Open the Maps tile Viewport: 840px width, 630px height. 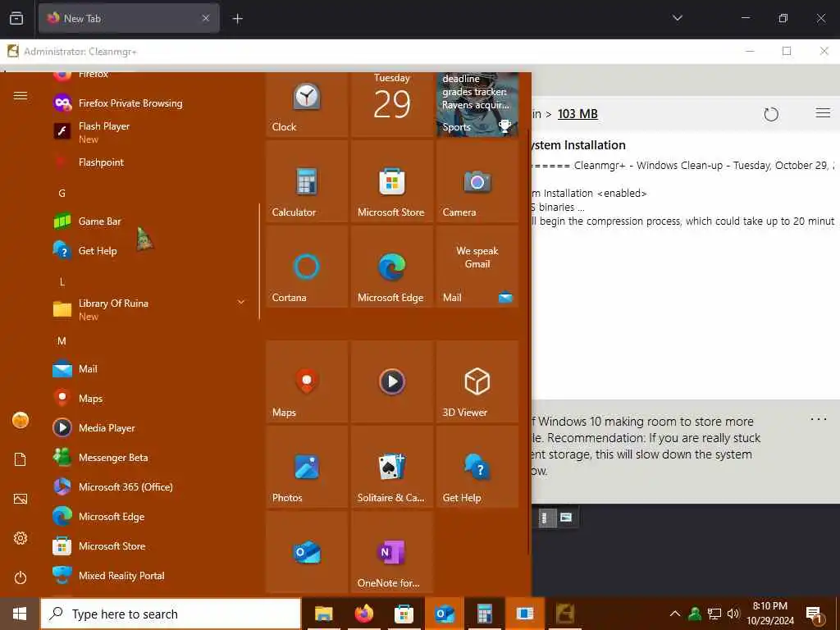pos(307,381)
